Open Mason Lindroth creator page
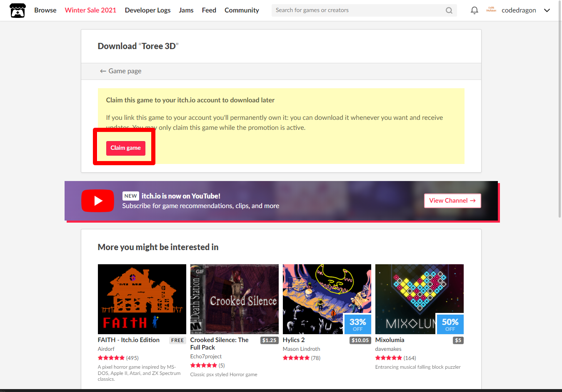562x392 pixels. 301,349
